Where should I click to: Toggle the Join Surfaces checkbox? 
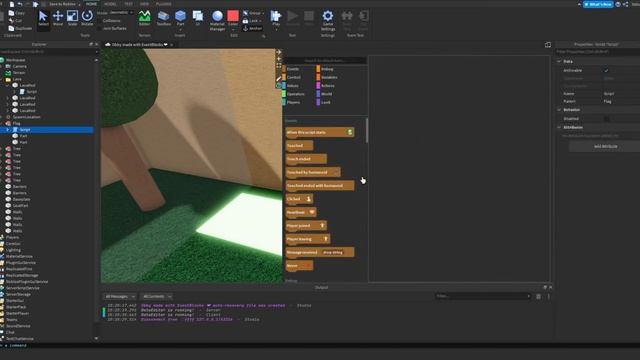(100, 28)
